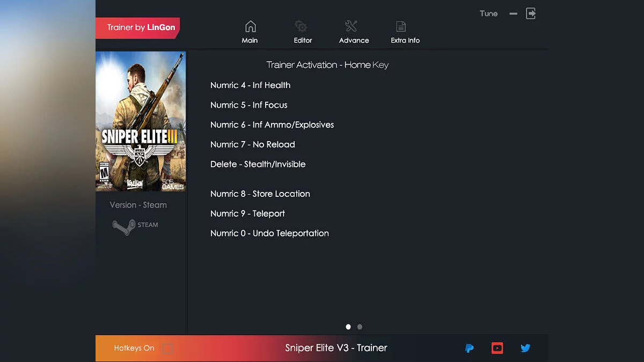
Task: Click the Steam logo icon
Action: coord(123,226)
